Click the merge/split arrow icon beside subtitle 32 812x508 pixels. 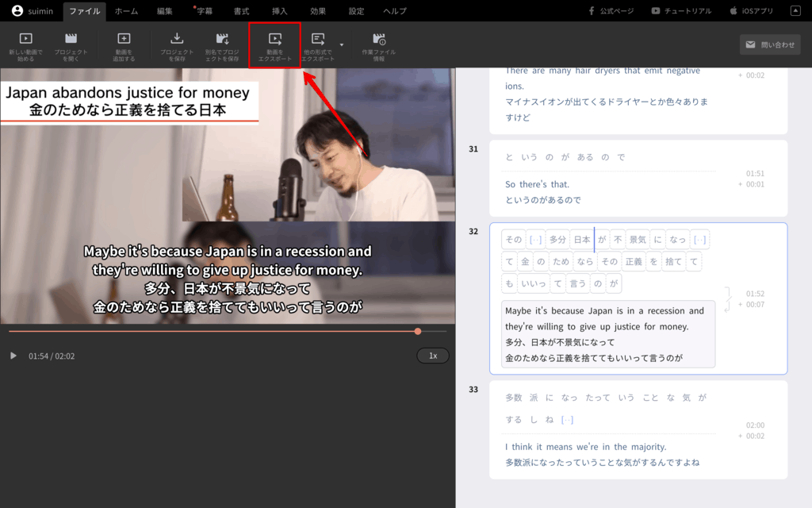tap(728, 299)
